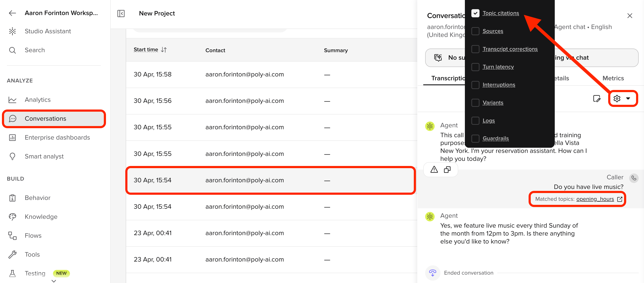
Task: Open the Tools section
Action: (32, 254)
